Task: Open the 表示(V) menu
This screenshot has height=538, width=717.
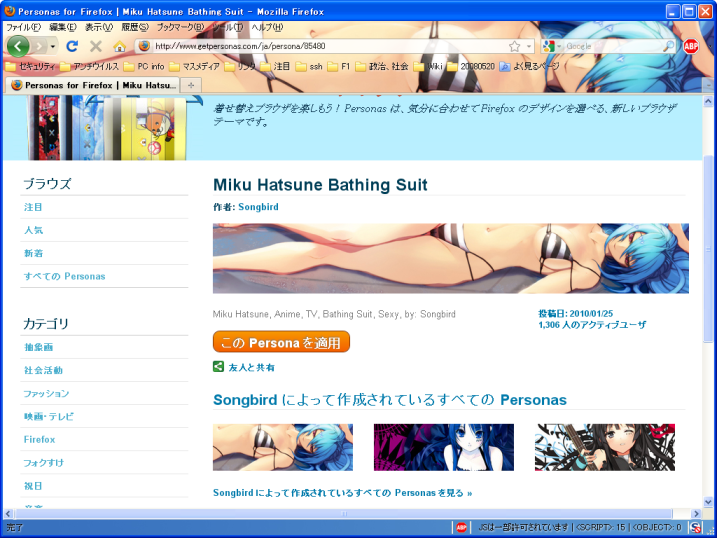Action: [x=99, y=27]
